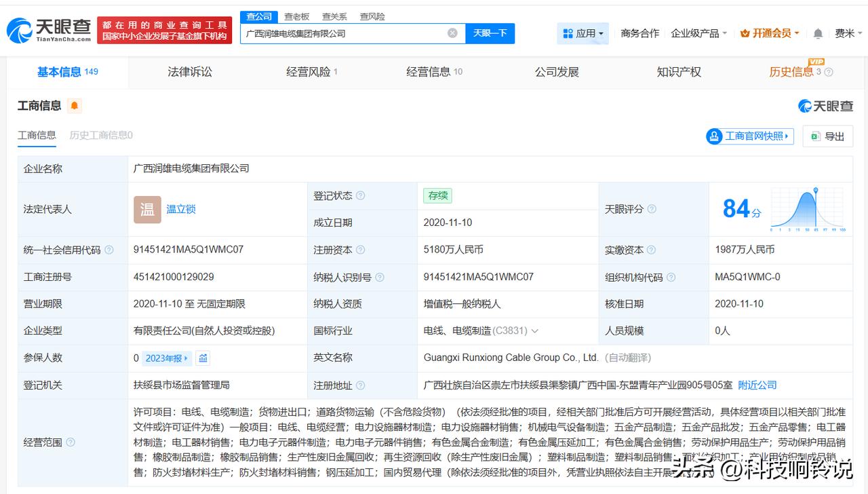This screenshot has width=868, height=494.
Task: Open the 附近公司 link
Action: [x=757, y=385]
